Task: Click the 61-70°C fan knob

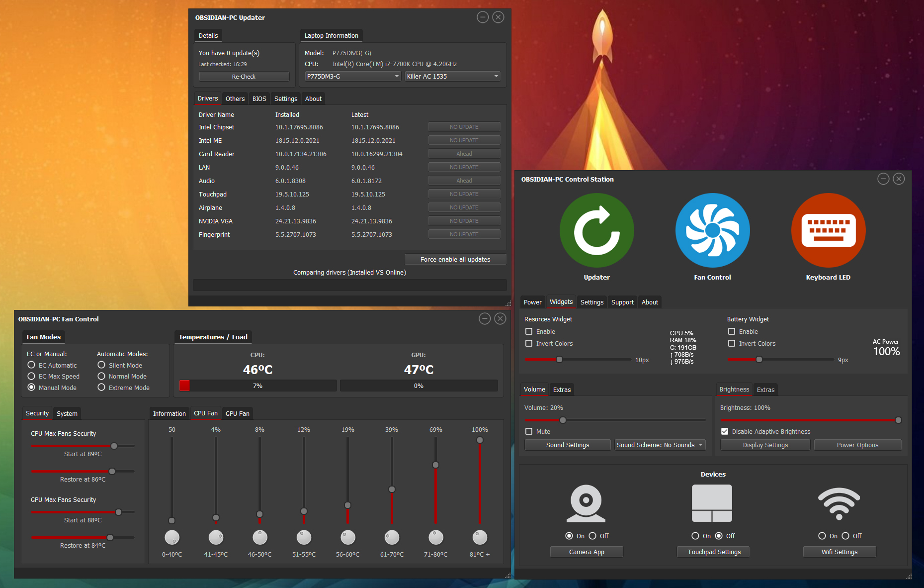Action: (x=392, y=537)
